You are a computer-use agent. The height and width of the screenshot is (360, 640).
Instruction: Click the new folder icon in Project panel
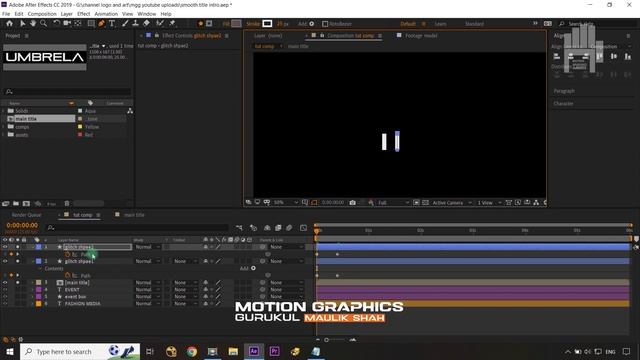pos(16,203)
